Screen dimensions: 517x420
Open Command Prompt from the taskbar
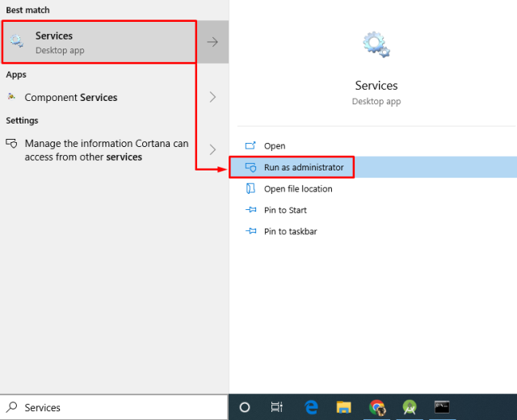441,407
